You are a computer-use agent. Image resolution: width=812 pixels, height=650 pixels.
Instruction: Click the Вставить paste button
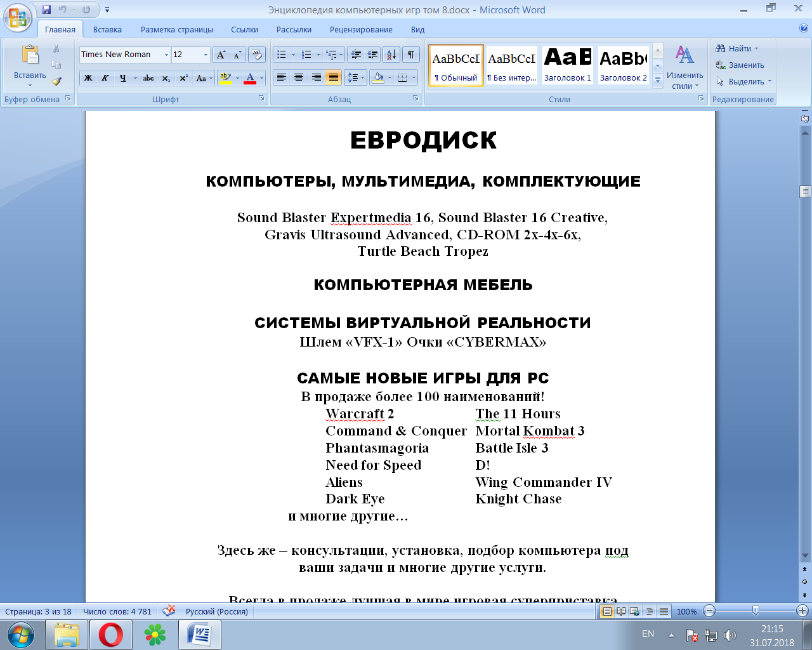coord(30,66)
